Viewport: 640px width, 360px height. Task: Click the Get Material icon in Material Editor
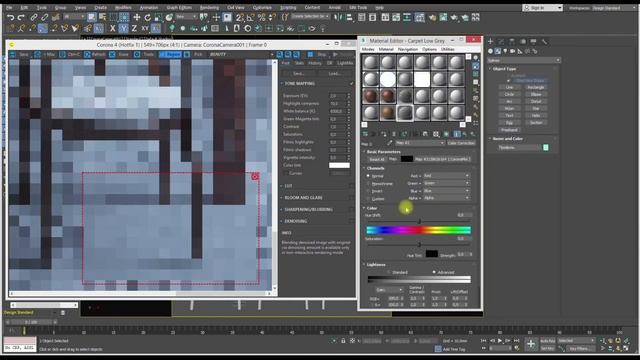[365, 134]
